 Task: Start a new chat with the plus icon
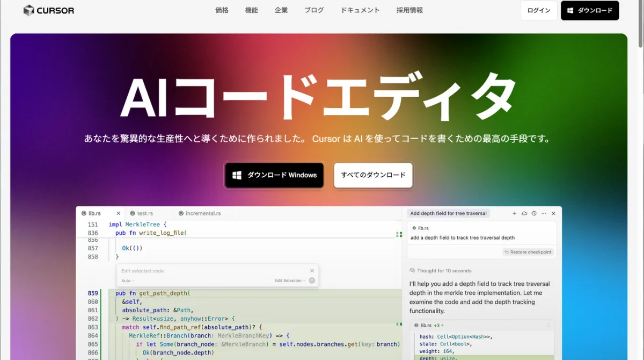click(515, 213)
